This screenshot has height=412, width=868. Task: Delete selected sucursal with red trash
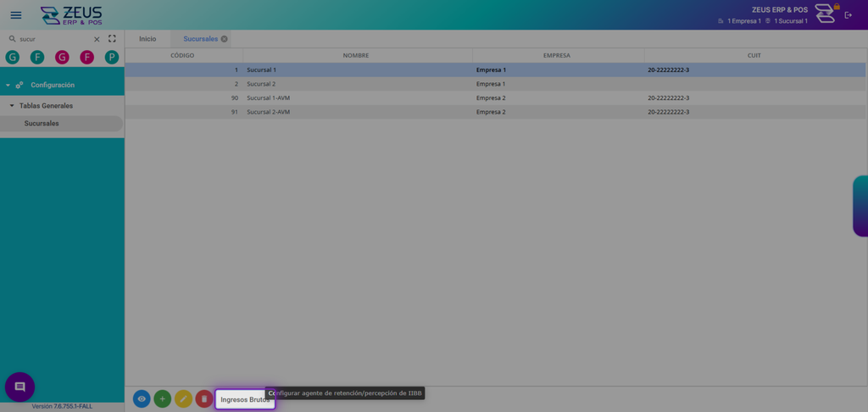pyautogui.click(x=203, y=398)
